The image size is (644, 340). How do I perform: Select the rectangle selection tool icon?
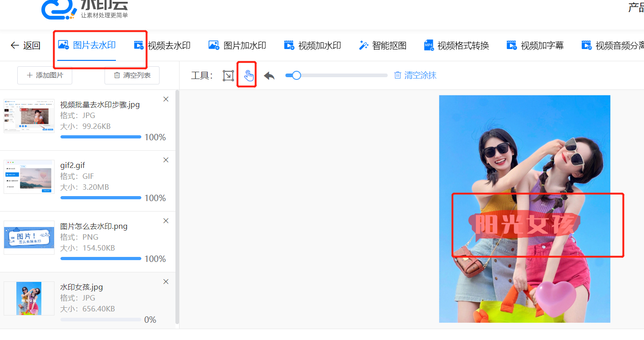tap(228, 75)
